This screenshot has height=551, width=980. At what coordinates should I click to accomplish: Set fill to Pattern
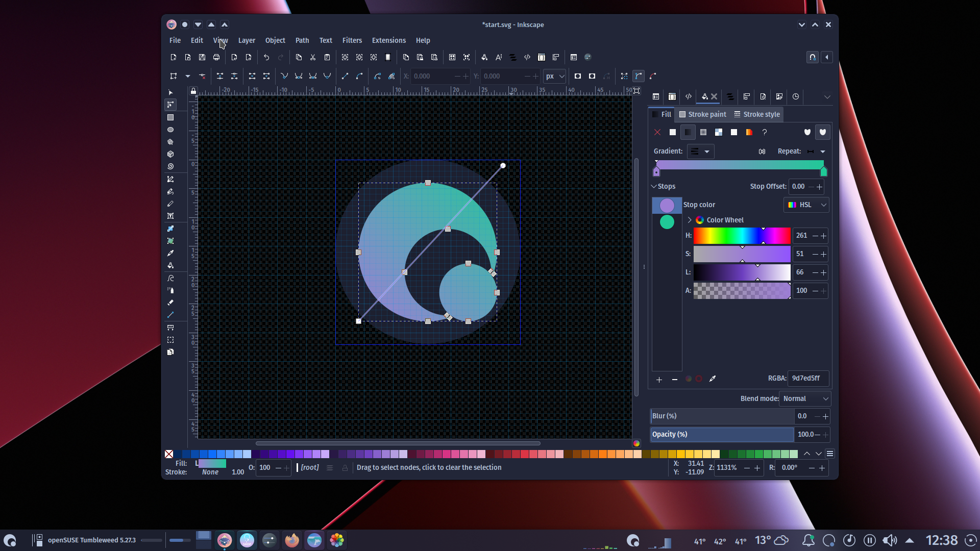coord(734,132)
